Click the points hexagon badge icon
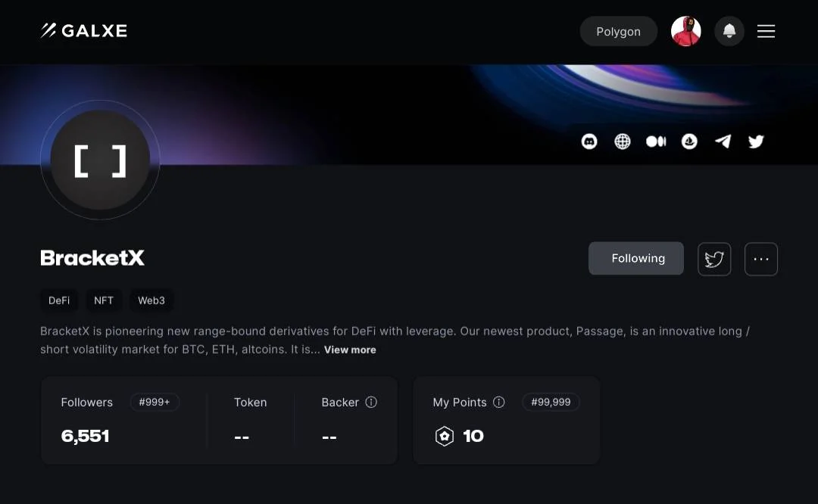 click(445, 436)
